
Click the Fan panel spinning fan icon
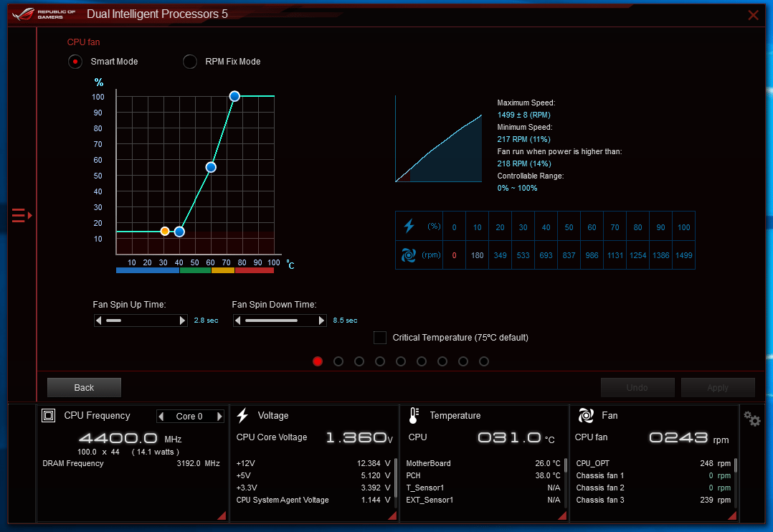pyautogui.click(x=586, y=416)
